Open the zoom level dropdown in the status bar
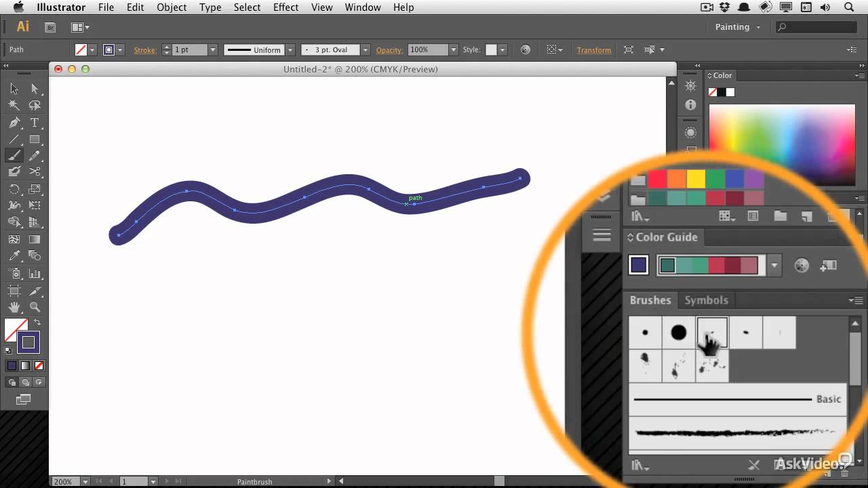 coord(85,482)
